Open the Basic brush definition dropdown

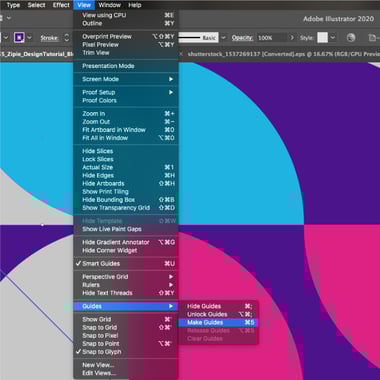[223, 38]
